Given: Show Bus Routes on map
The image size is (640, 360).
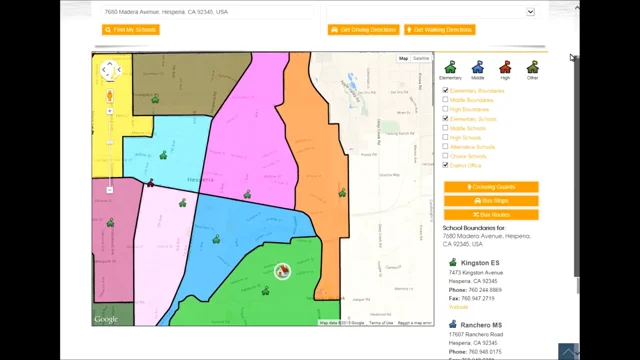Looking at the screenshot, I should click(x=491, y=215).
